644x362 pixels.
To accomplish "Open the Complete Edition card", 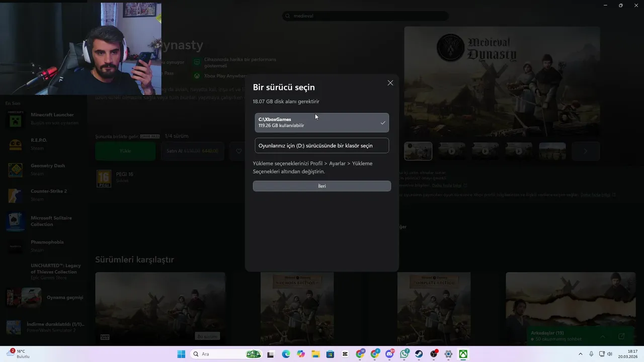I will [434, 309].
